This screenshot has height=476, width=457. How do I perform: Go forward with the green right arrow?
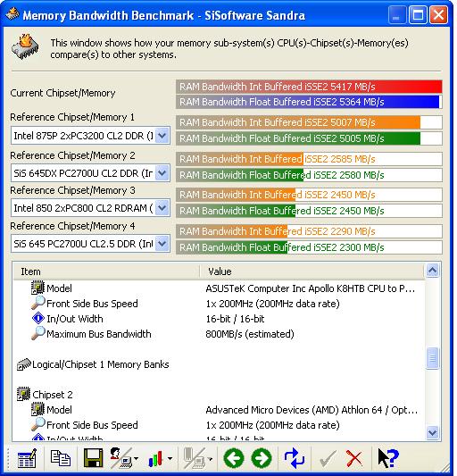[x=262, y=458]
